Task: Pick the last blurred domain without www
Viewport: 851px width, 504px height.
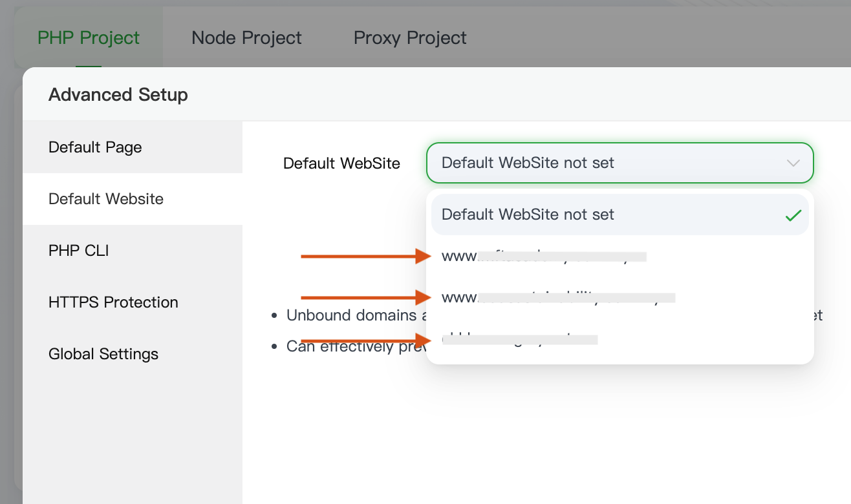Action: (x=519, y=339)
